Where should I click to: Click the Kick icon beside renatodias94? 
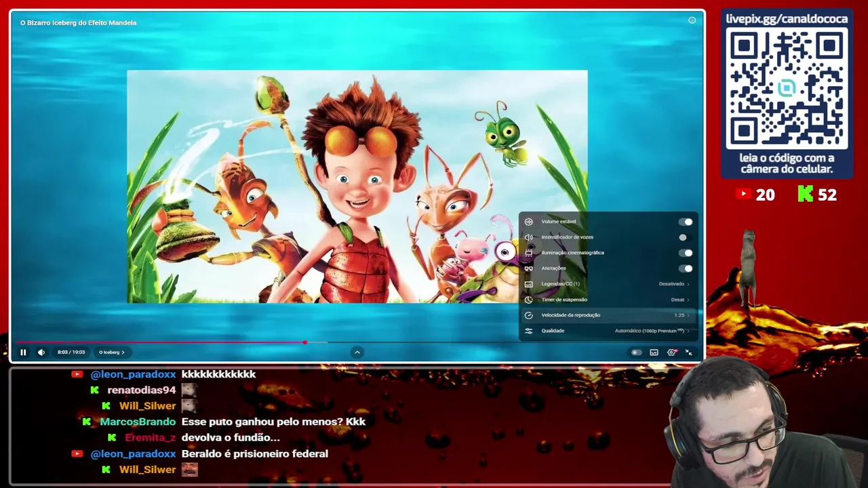click(x=94, y=390)
